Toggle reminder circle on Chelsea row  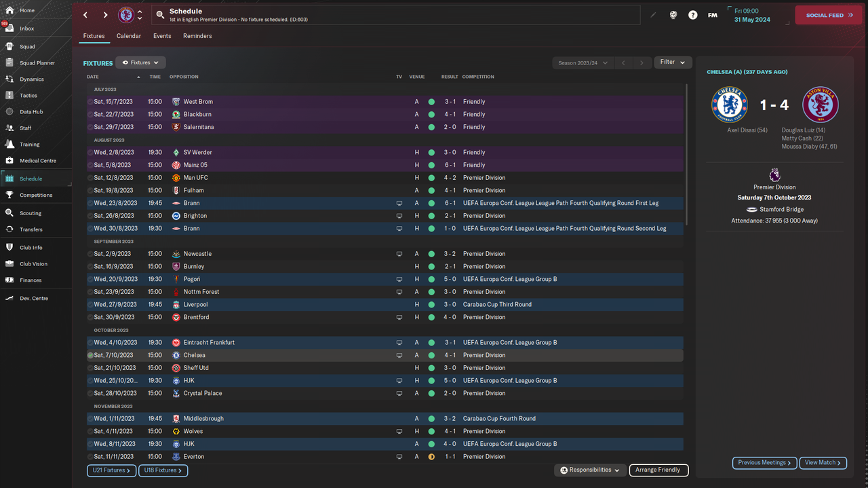click(90, 355)
